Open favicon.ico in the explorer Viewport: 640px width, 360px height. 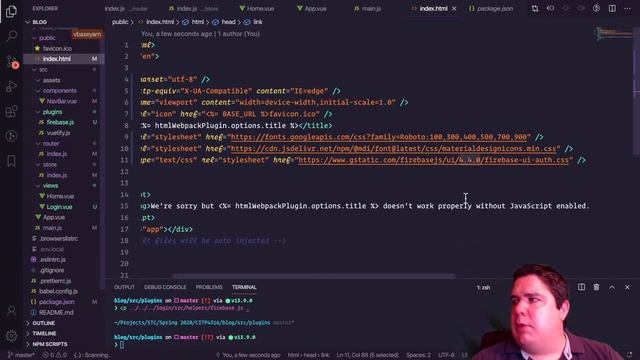tap(57, 49)
